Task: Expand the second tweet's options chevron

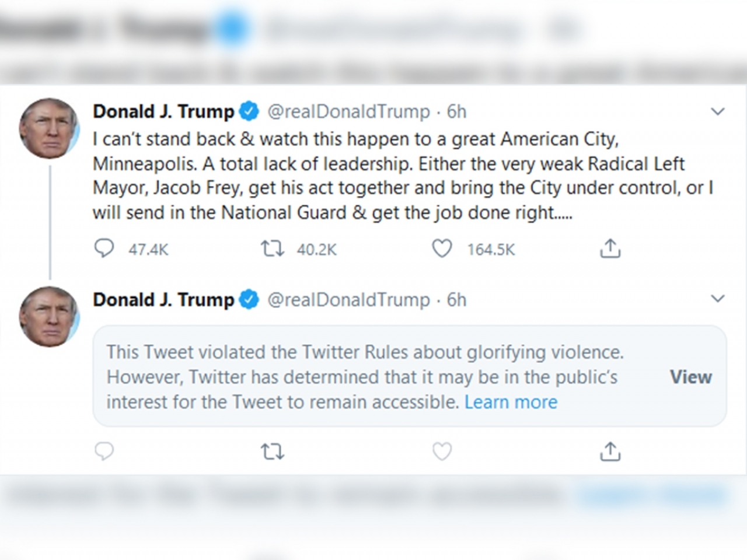Action: tap(717, 299)
